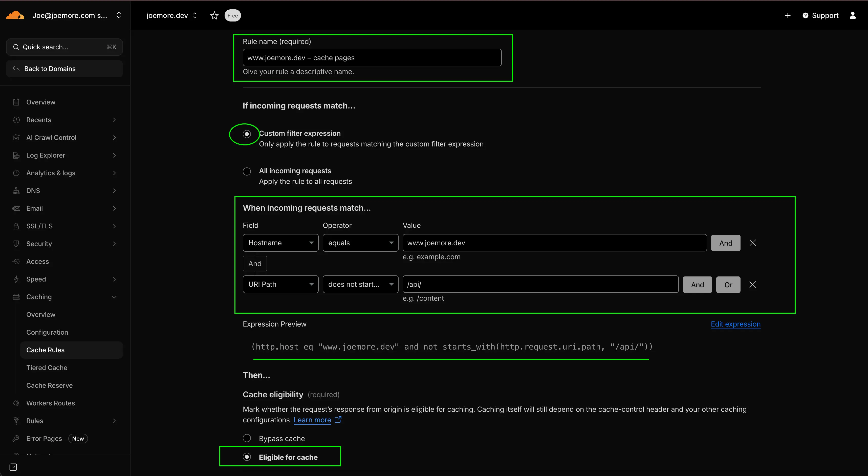Collapse the Caching section chevron

pos(114,297)
